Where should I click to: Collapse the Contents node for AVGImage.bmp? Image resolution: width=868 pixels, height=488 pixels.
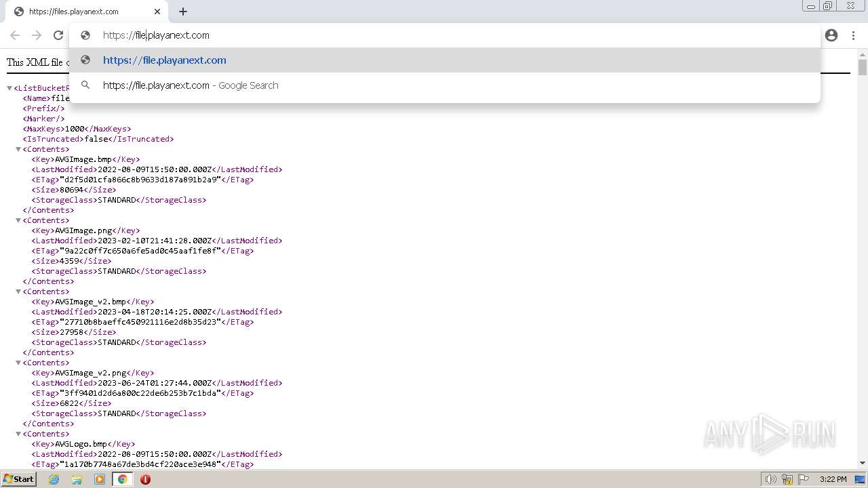click(18, 149)
